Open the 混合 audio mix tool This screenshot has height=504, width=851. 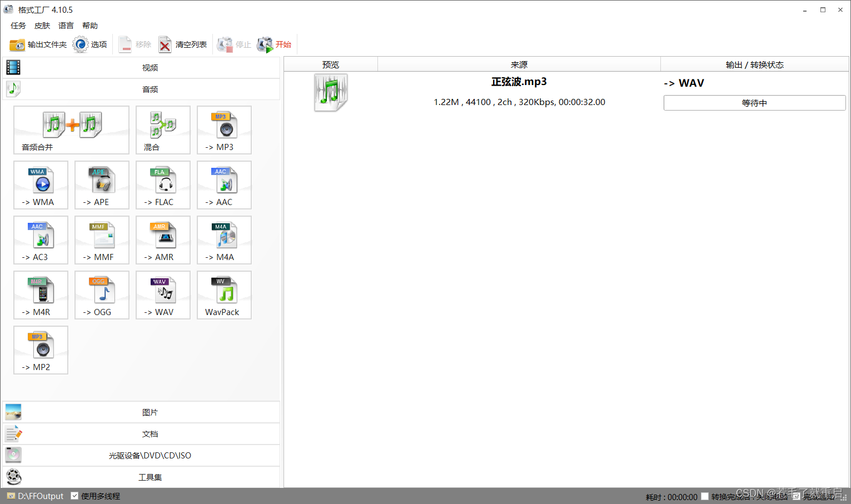click(163, 130)
